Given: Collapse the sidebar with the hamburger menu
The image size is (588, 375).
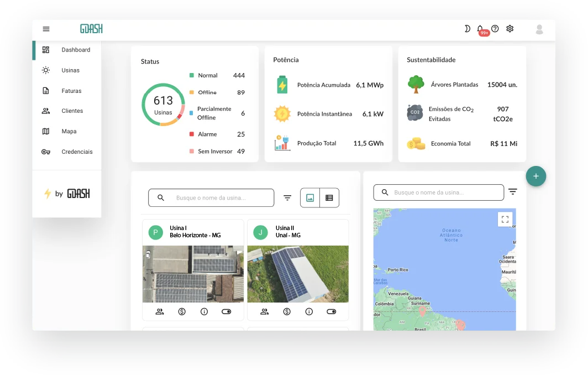Looking at the screenshot, I should click(x=46, y=29).
